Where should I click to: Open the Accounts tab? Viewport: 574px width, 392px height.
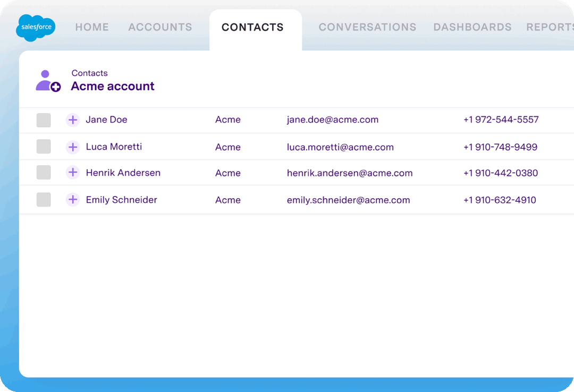coord(160,27)
